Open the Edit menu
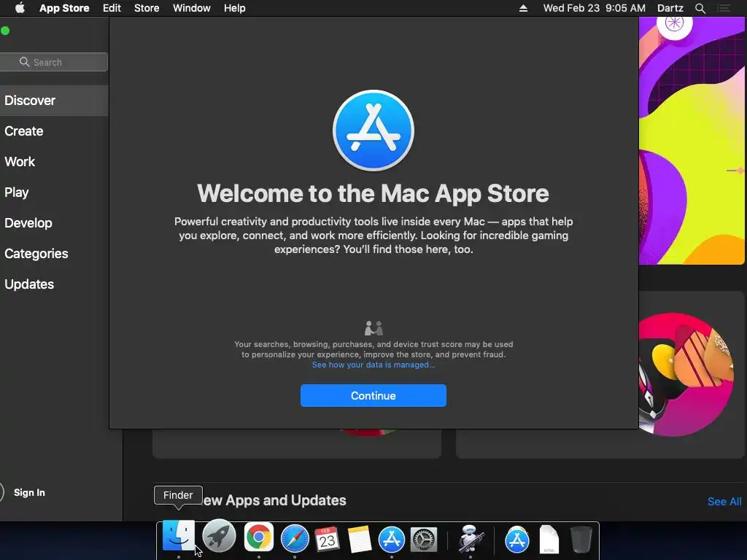The image size is (747, 560). [112, 8]
